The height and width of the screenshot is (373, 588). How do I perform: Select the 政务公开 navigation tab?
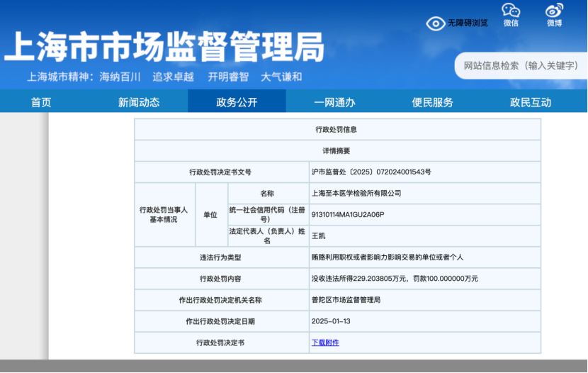point(237,102)
